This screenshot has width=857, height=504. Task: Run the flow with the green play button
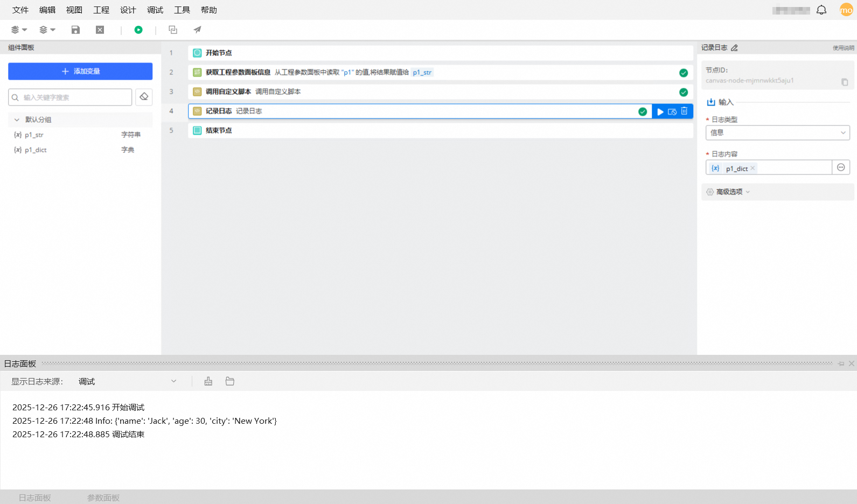138,30
